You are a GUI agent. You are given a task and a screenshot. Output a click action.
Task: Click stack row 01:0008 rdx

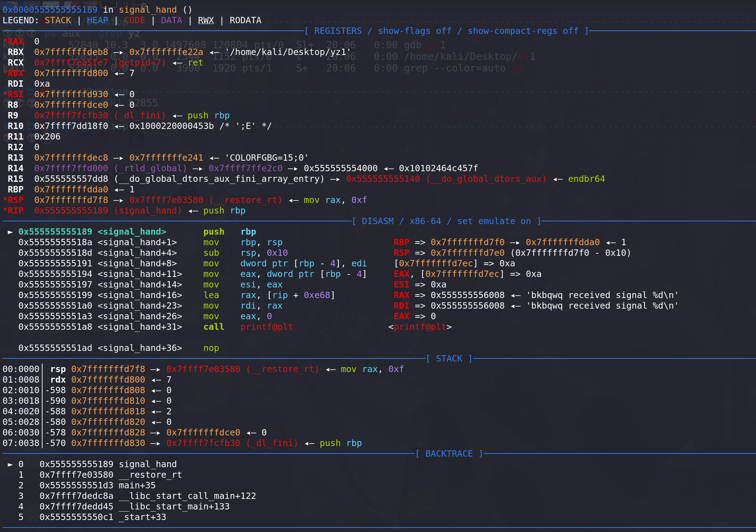point(87,380)
